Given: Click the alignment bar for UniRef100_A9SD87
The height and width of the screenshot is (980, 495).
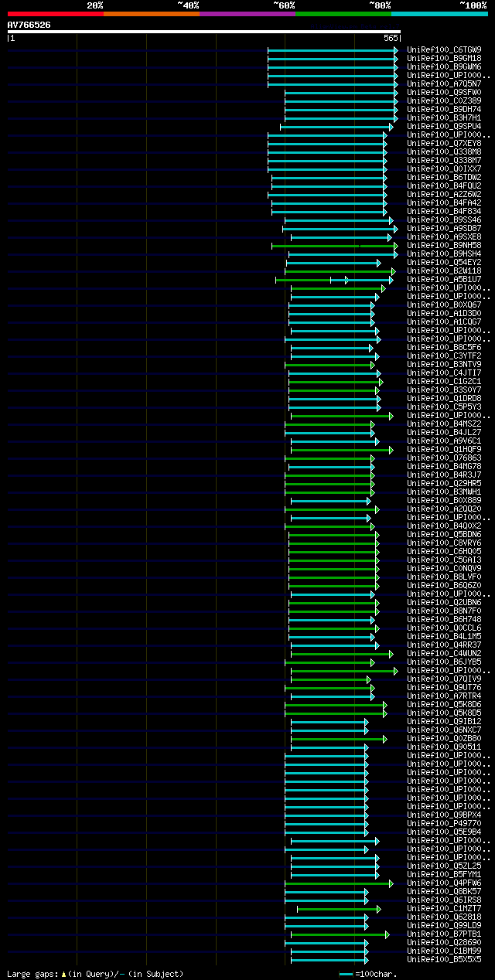Looking at the screenshot, I should (x=340, y=229).
